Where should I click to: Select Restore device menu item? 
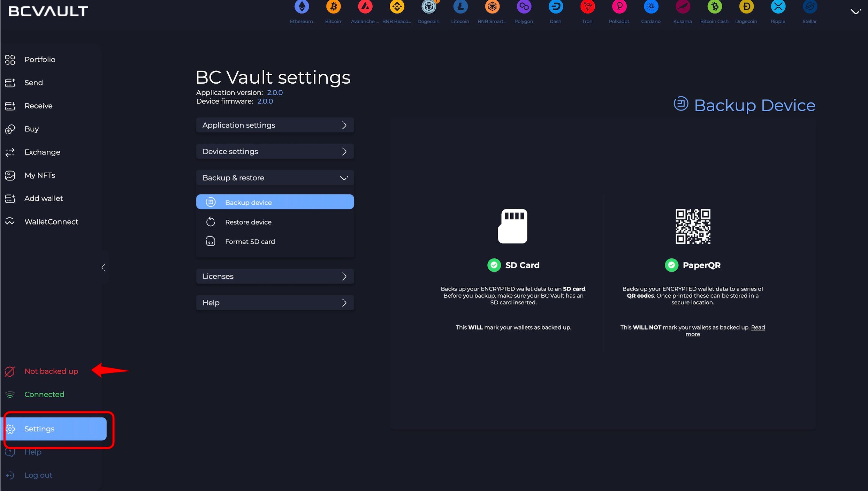[248, 222]
